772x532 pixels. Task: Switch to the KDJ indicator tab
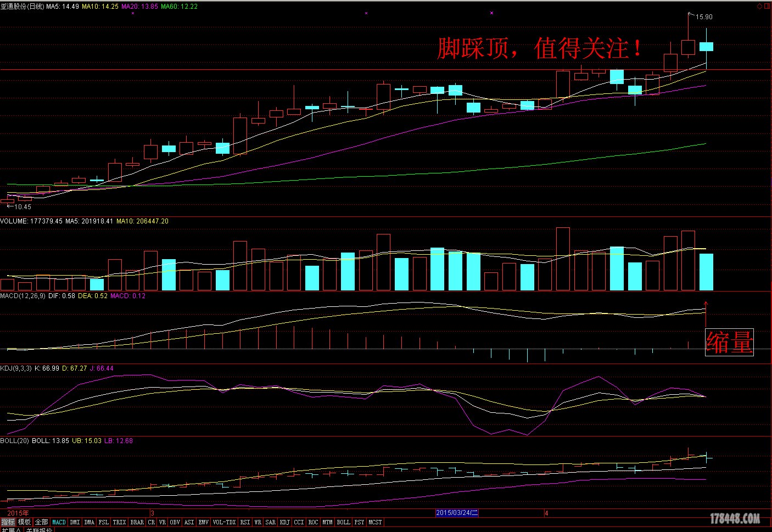[x=285, y=522]
